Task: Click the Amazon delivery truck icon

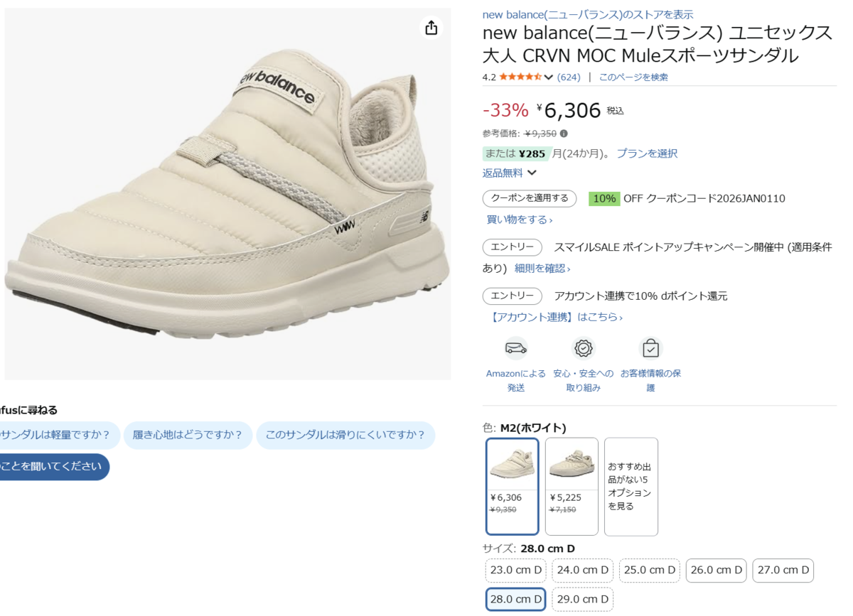Action: tap(516, 348)
